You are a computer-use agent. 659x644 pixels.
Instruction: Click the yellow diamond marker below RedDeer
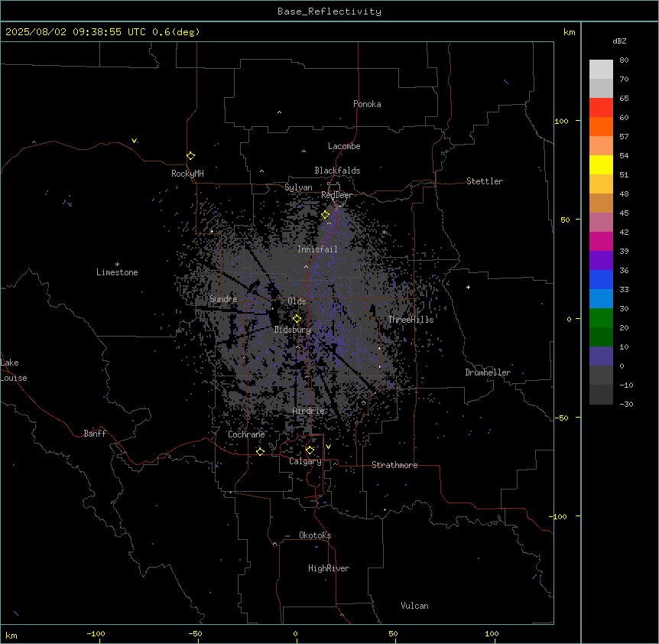click(325, 214)
